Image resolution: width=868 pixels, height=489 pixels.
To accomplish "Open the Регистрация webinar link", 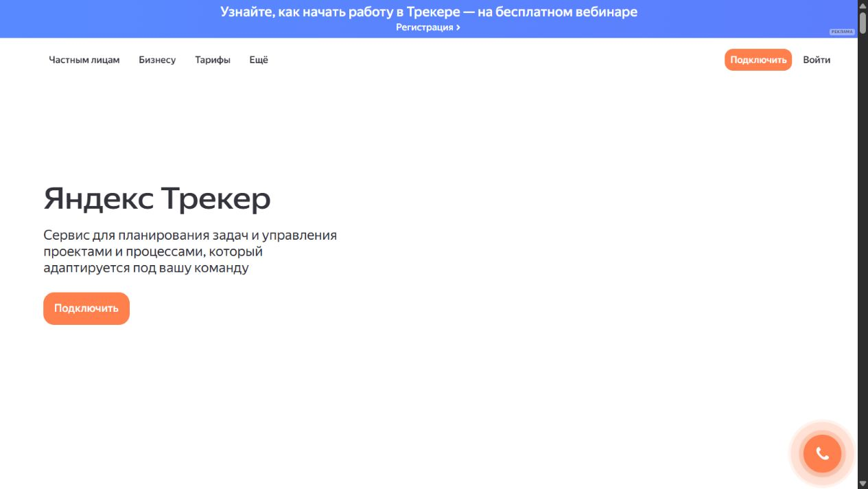I will [x=428, y=27].
